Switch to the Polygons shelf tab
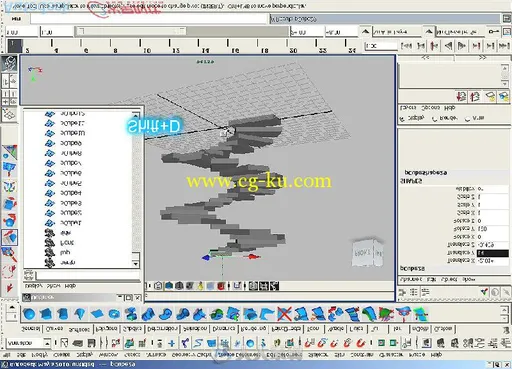Screen dimensions: 512x369 click(x=106, y=329)
